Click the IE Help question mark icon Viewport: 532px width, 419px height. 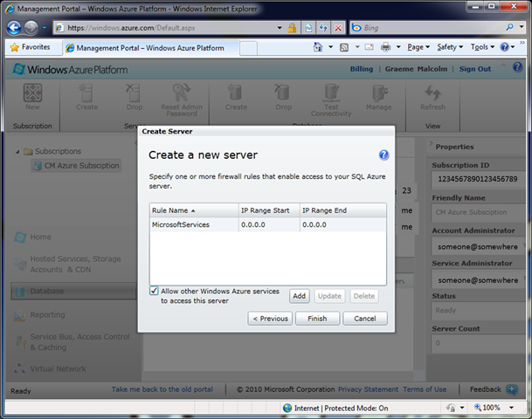(505, 47)
